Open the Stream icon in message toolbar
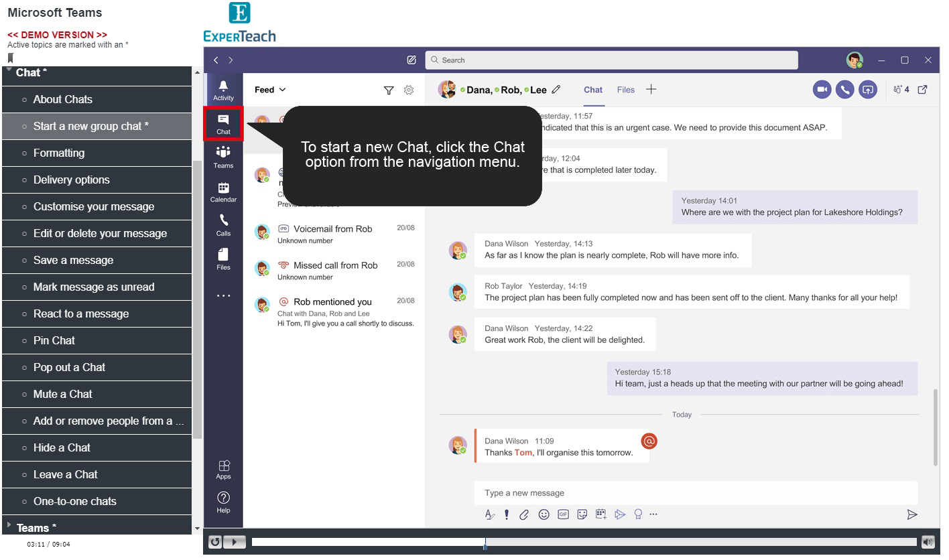Screen dimensions: 949x560 point(620,514)
